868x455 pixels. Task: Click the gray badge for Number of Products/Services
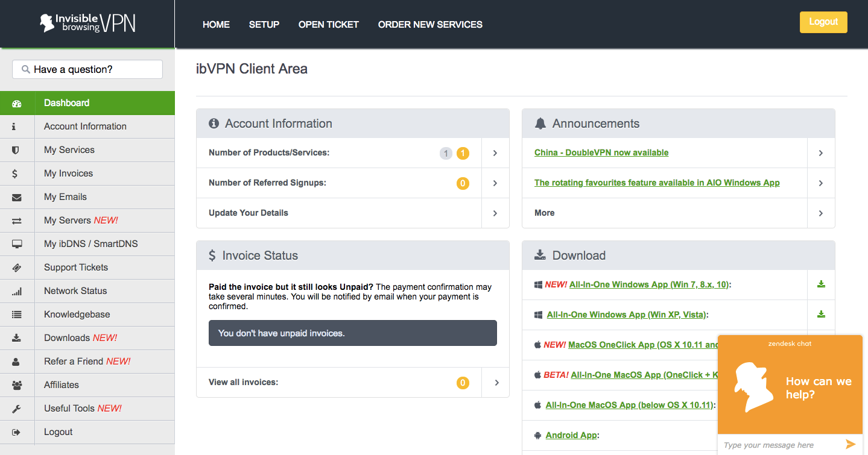446,153
